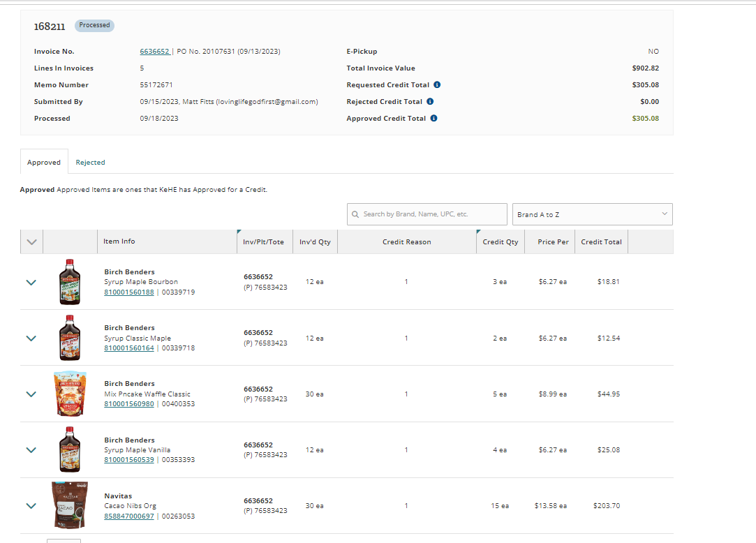
Task: Click claim number 168211
Action: (50, 27)
